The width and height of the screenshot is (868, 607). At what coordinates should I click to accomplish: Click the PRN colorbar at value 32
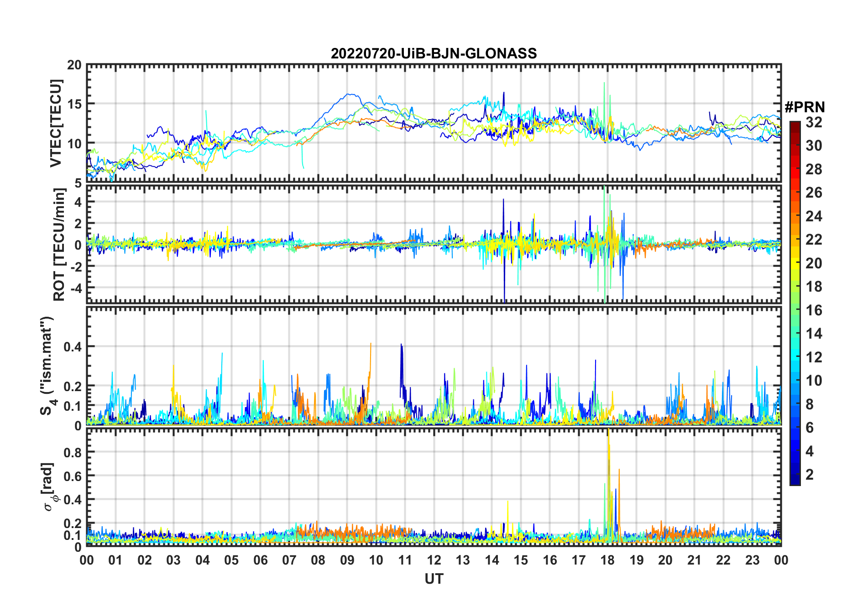(x=795, y=123)
